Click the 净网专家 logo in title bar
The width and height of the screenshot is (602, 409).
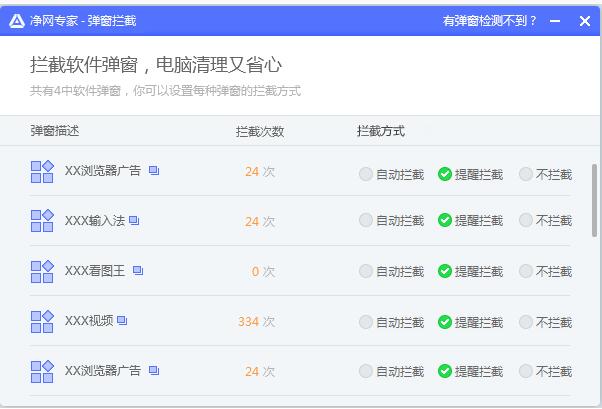coord(16,20)
